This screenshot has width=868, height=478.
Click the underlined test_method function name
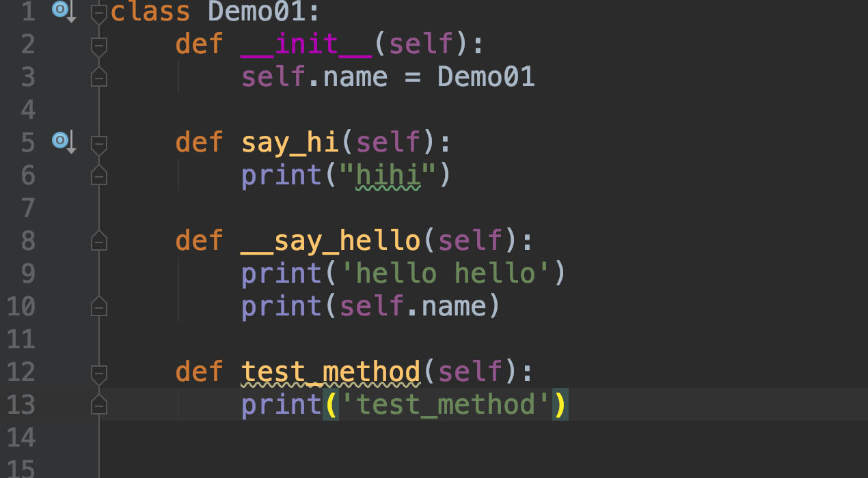click(331, 373)
